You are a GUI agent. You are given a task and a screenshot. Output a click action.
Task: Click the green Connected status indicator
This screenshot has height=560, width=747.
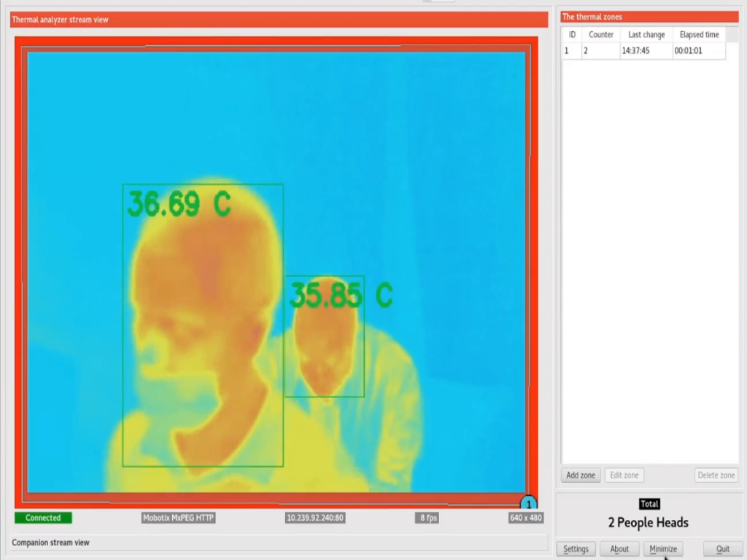[x=43, y=518]
